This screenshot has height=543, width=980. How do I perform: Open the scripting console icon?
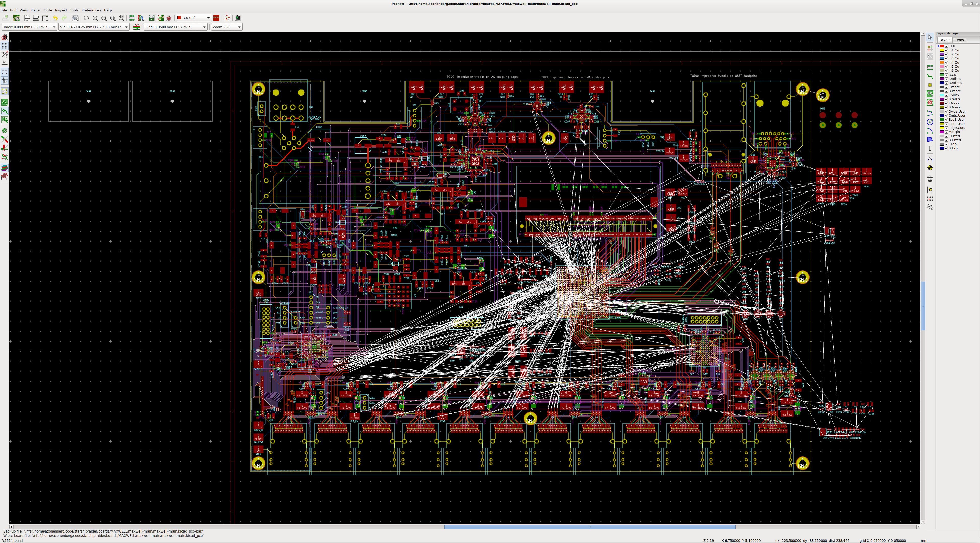pyautogui.click(x=238, y=18)
